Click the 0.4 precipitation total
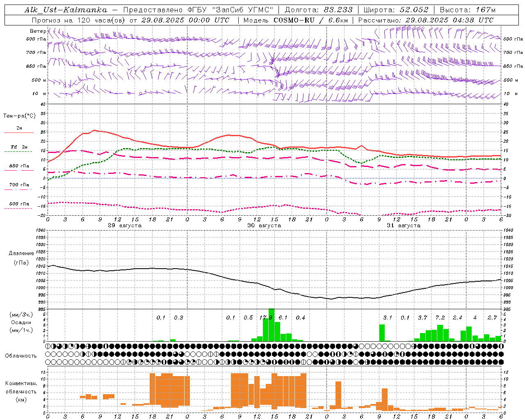The height and width of the screenshot is (420, 525). click(301, 318)
